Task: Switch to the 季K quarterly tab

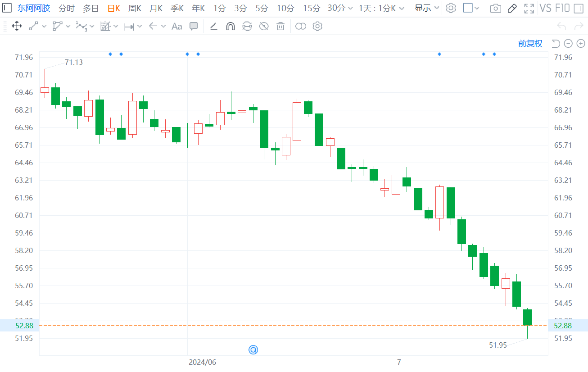Action: (177, 8)
